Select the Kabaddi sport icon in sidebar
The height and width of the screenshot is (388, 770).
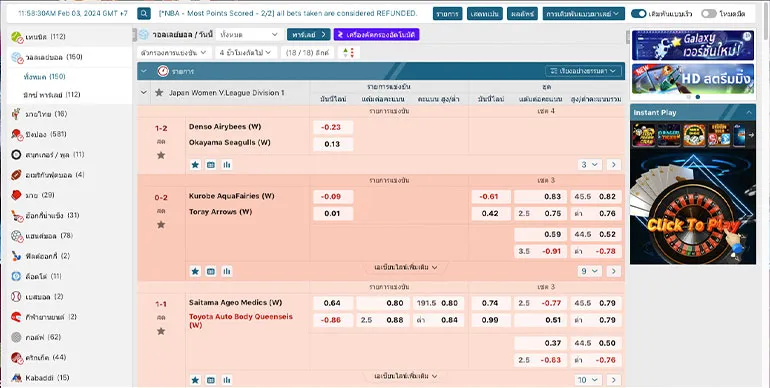[x=17, y=378]
